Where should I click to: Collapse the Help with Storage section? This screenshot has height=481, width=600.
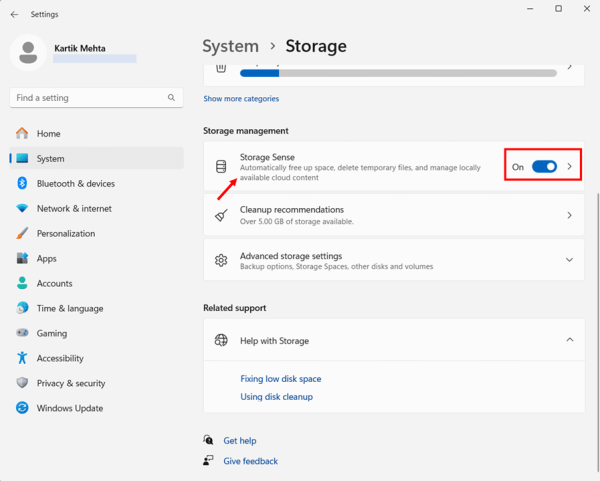(x=569, y=340)
